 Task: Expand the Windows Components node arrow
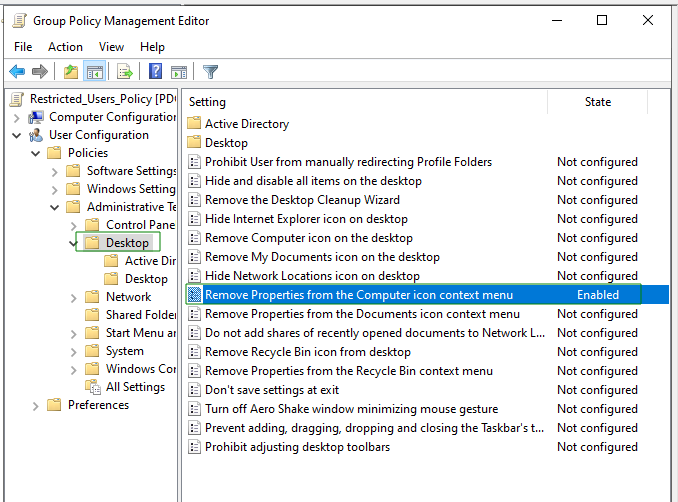coord(73,370)
